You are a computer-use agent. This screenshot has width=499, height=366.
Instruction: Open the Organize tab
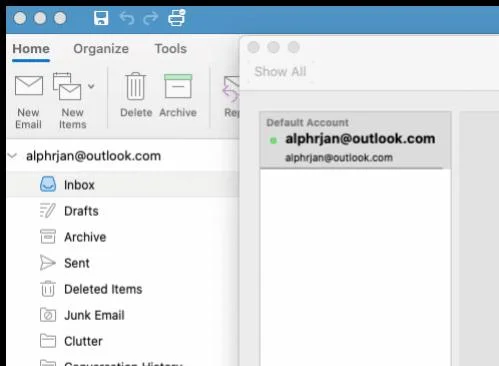click(101, 49)
